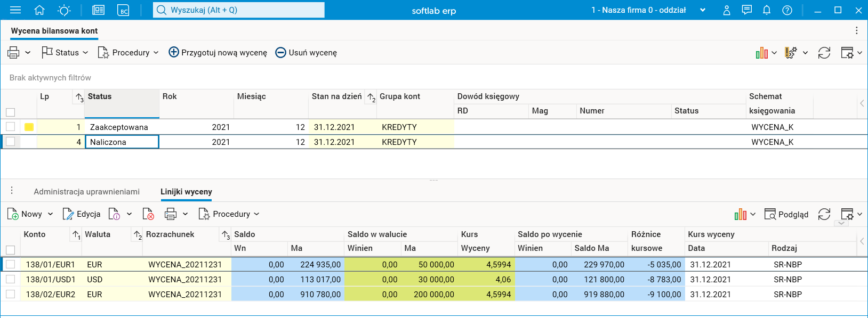This screenshot has height=318, width=868.
Task: Switch to Administracja uprawnieniami tab
Action: coord(86,192)
